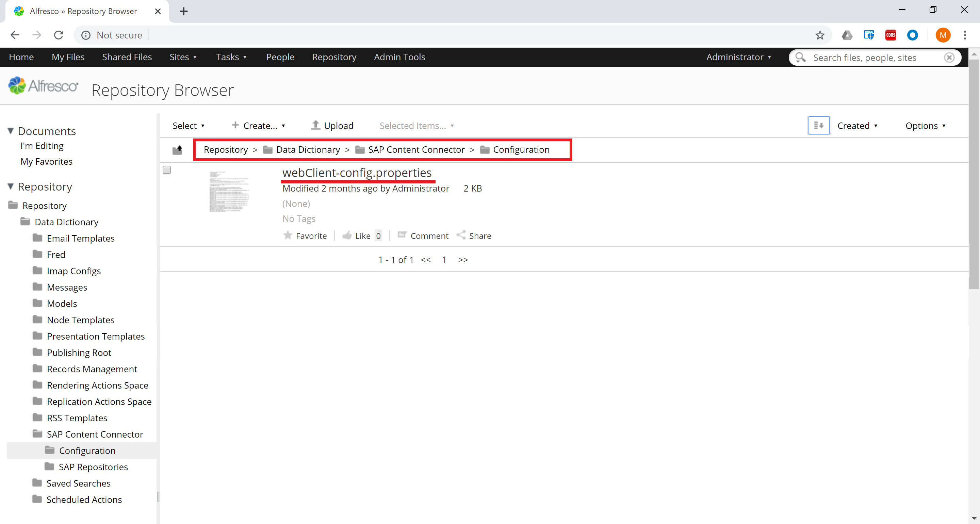The height and width of the screenshot is (524, 980).
Task: Navigate up a folder using the up-arrow icon
Action: coord(177,150)
